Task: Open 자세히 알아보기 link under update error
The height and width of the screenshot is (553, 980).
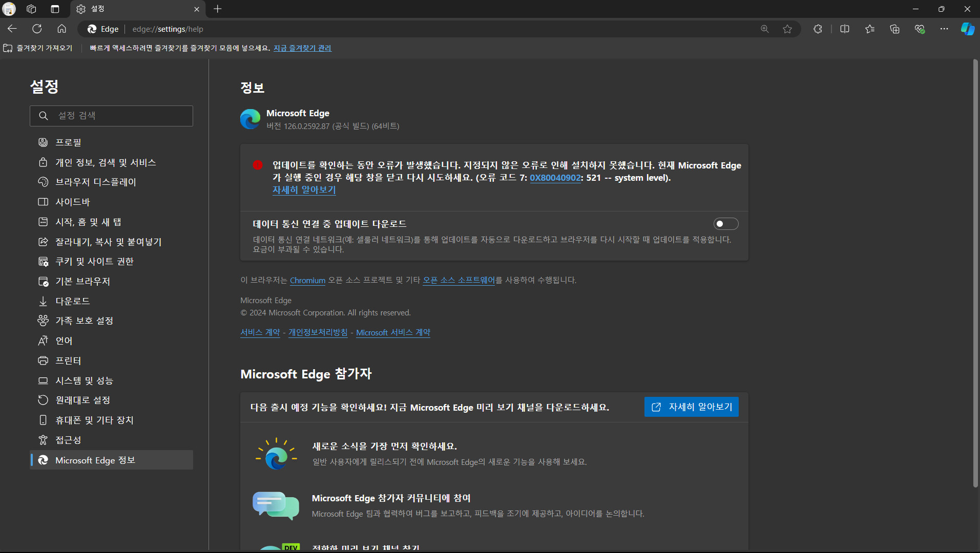Action: coord(304,190)
